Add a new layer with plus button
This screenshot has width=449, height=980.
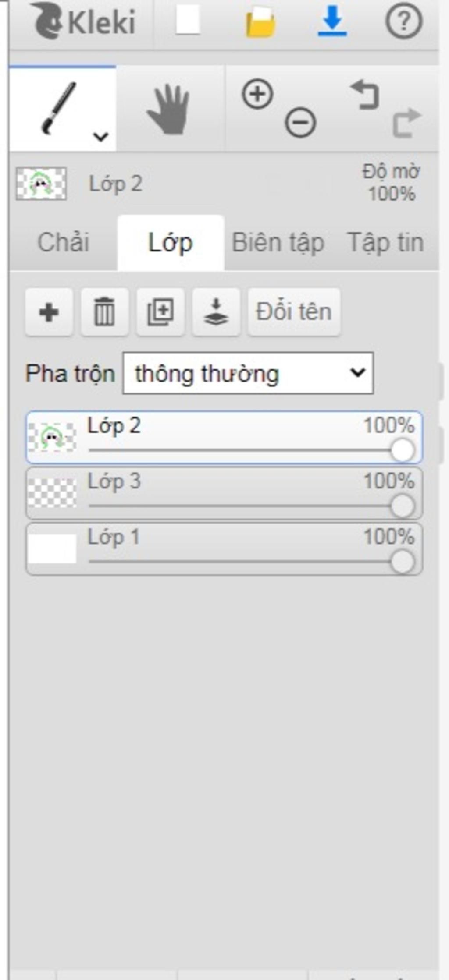pos(49,312)
